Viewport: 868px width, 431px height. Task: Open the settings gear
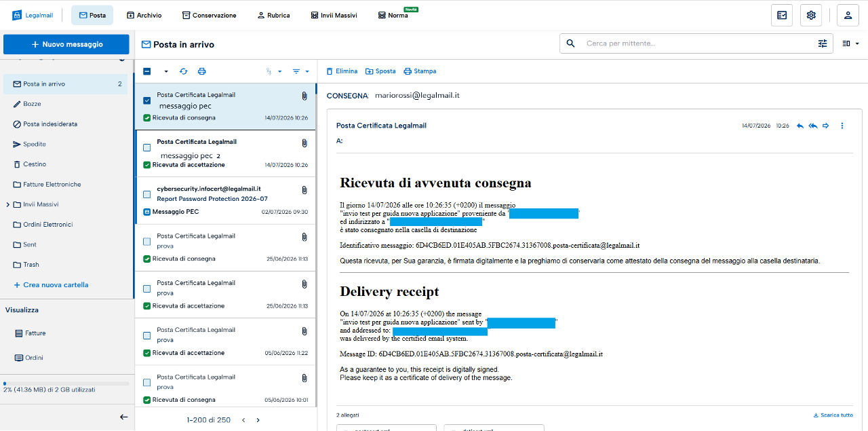(x=811, y=15)
